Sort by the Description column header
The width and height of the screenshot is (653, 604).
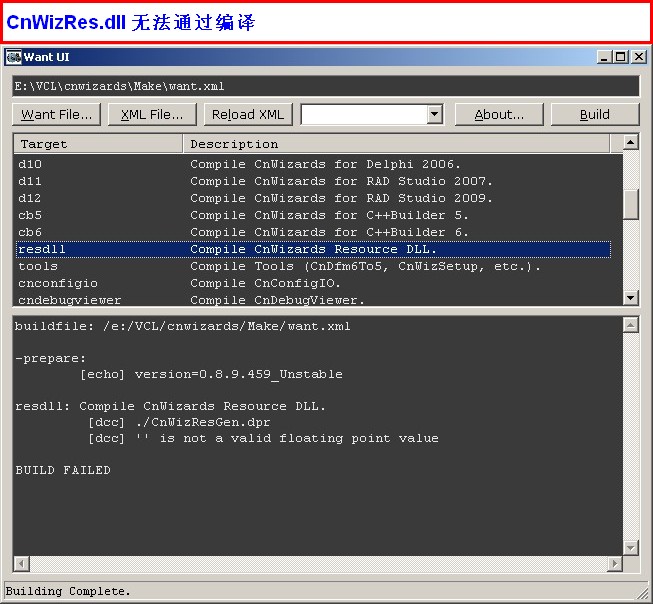coord(397,144)
